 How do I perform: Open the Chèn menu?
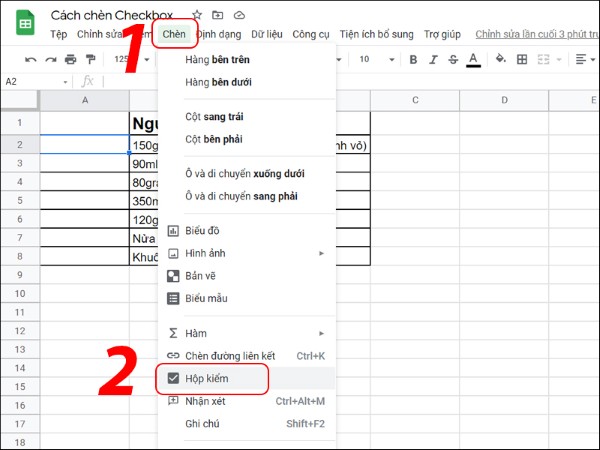pyautogui.click(x=174, y=34)
